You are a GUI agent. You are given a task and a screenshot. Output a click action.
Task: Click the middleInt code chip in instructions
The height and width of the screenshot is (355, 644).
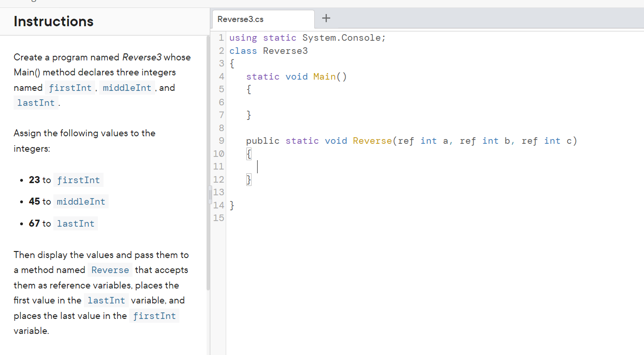click(x=127, y=87)
